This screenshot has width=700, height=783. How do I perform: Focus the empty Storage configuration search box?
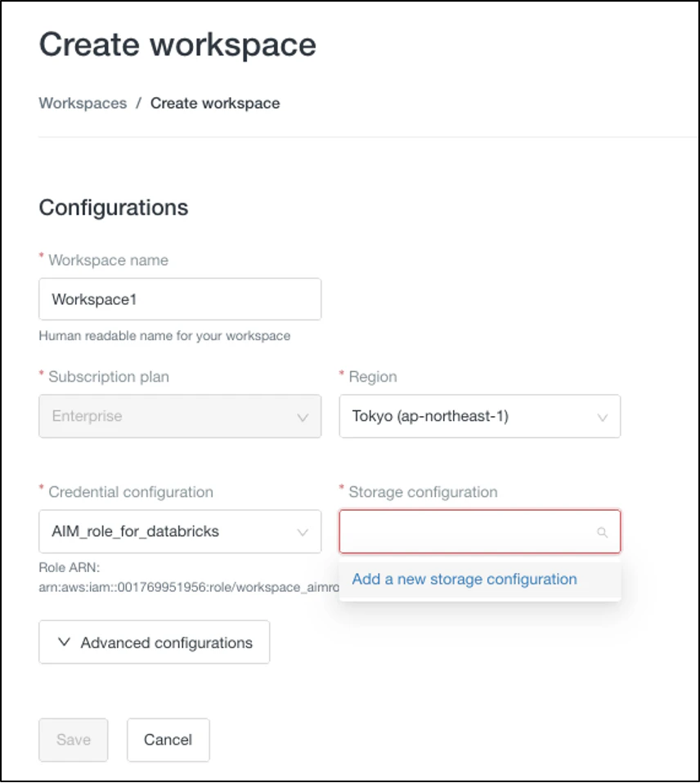click(x=480, y=531)
